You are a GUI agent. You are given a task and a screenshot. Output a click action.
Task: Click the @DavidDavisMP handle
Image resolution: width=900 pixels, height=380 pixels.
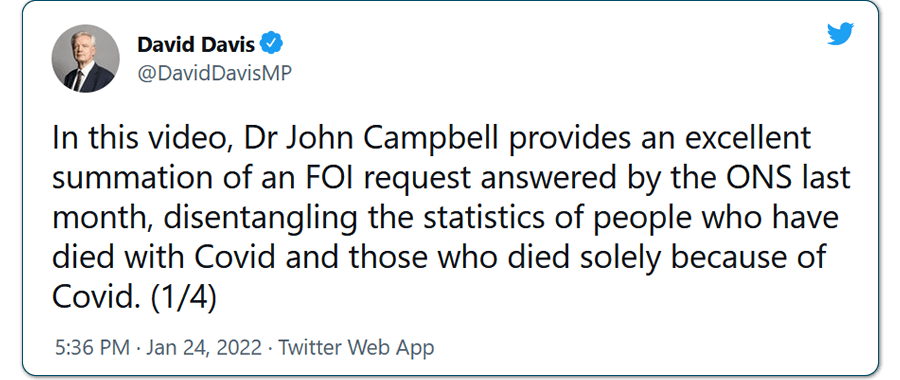[x=215, y=73]
